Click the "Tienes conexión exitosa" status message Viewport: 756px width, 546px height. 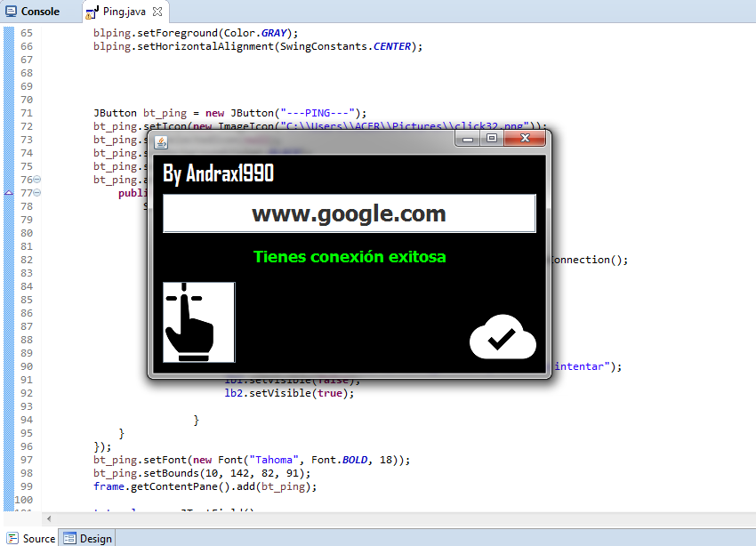[350, 257]
